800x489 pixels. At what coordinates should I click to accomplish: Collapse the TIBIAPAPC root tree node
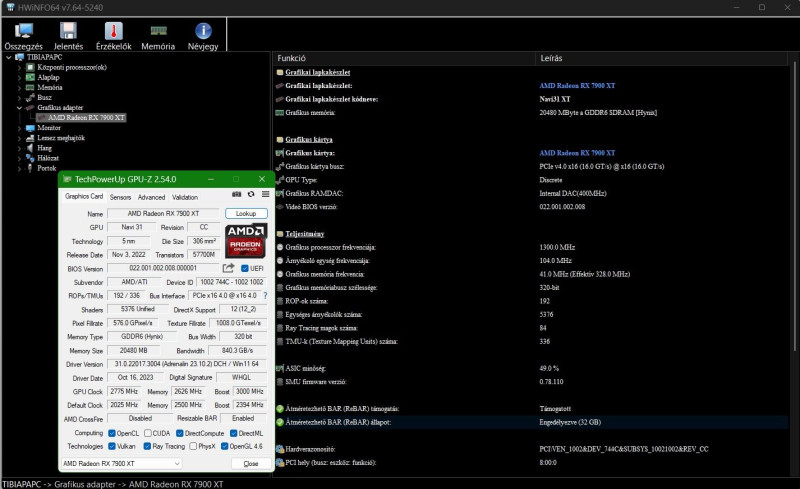click(x=9, y=57)
